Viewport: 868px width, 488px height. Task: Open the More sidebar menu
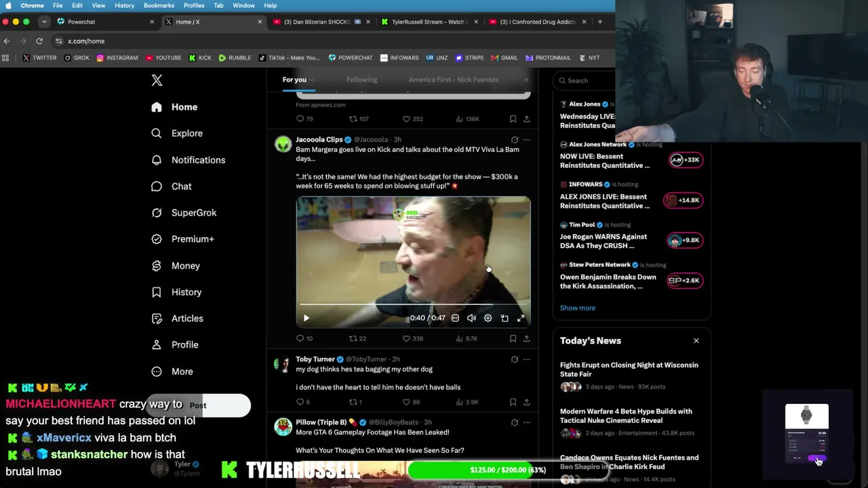pos(172,371)
